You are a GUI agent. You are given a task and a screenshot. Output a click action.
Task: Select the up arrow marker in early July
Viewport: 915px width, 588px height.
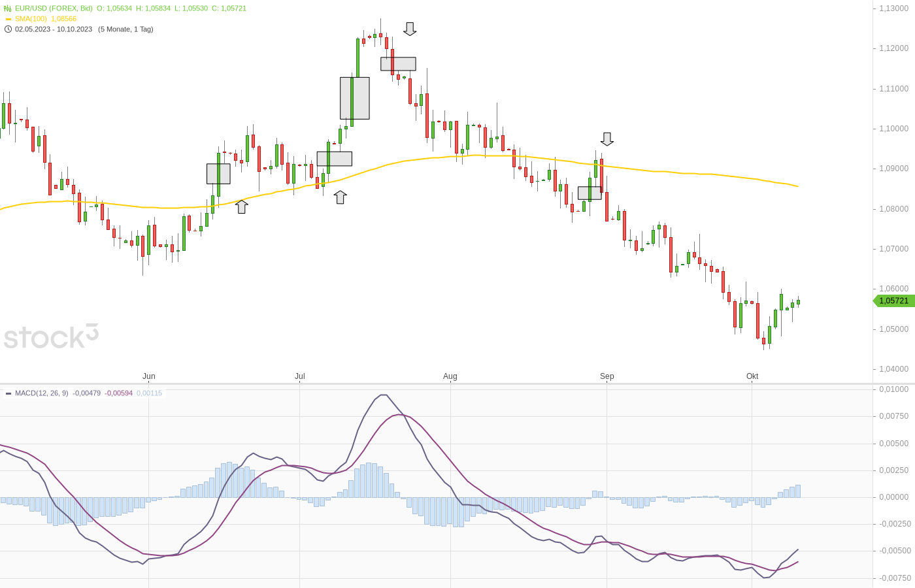click(x=340, y=197)
